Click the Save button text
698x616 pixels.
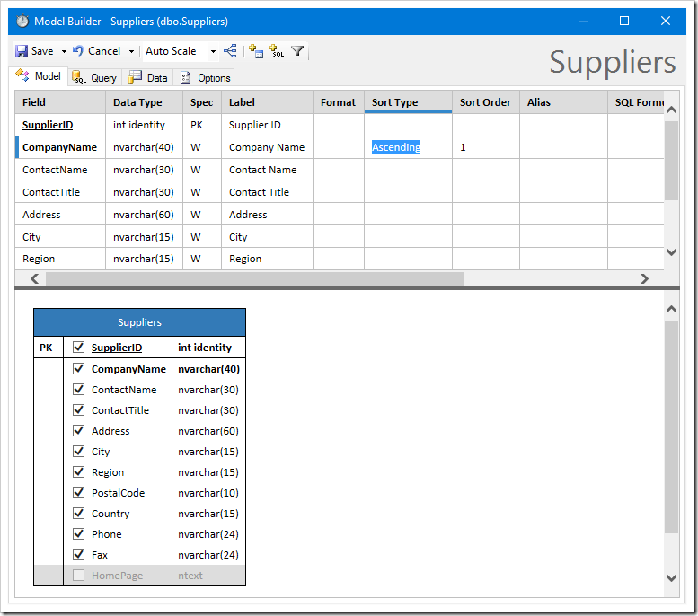pyautogui.click(x=42, y=51)
